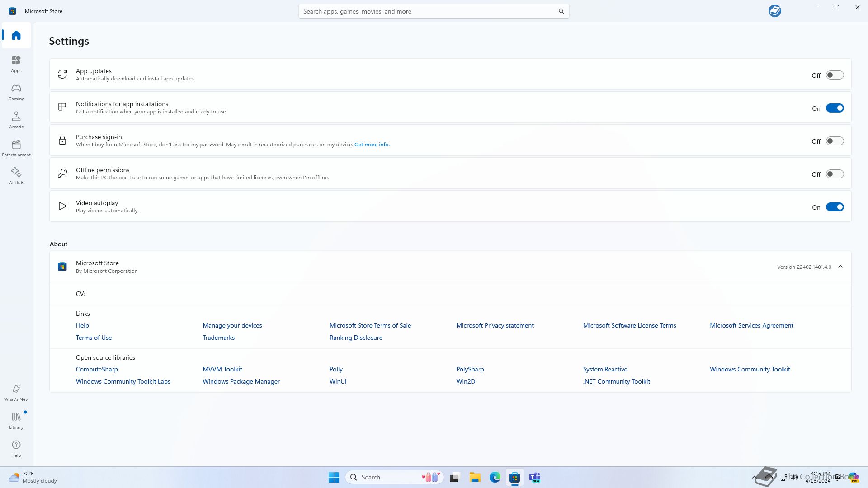Open the .NET Community Toolkit link
868x488 pixels.
617,381
